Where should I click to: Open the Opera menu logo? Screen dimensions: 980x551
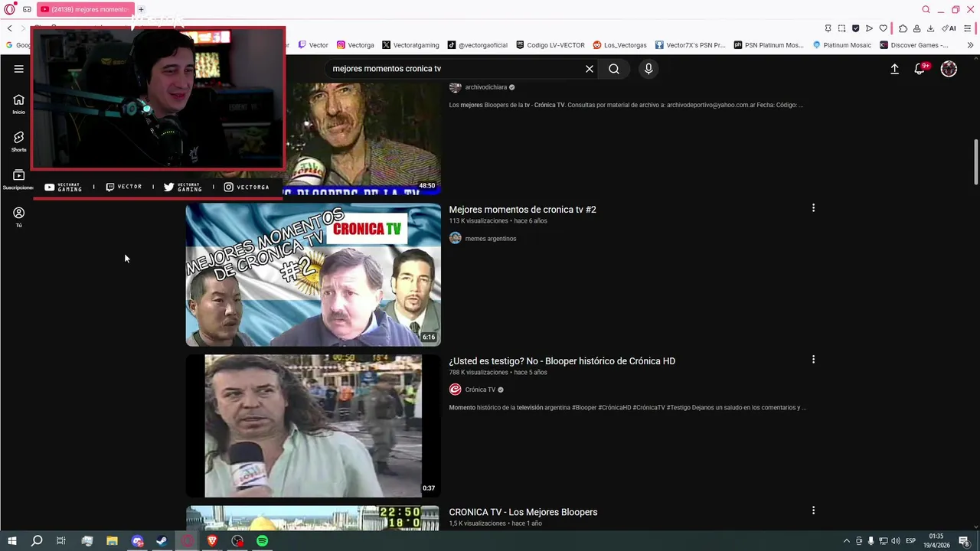(9, 9)
